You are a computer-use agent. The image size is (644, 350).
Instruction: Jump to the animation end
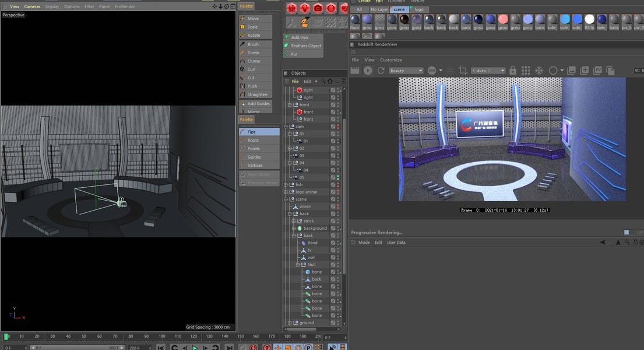coord(229,348)
